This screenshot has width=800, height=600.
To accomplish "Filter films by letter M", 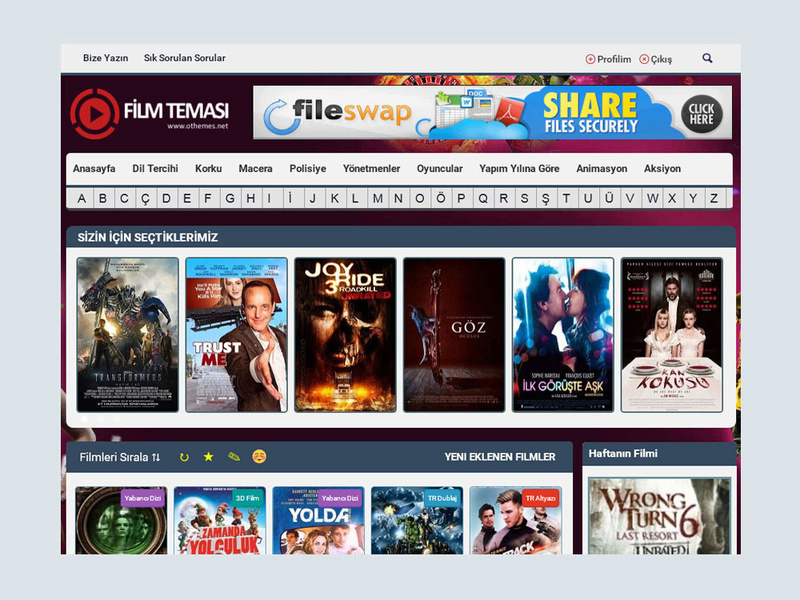I will [x=378, y=198].
